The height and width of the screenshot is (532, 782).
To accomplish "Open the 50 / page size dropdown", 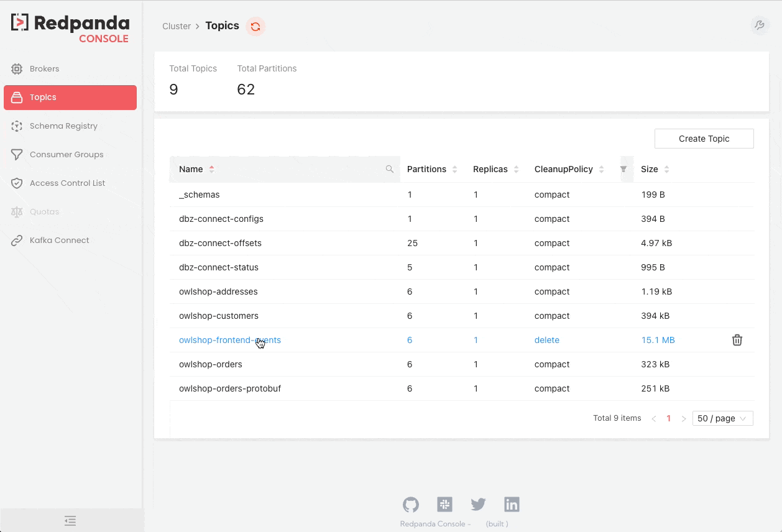I will 722,418.
